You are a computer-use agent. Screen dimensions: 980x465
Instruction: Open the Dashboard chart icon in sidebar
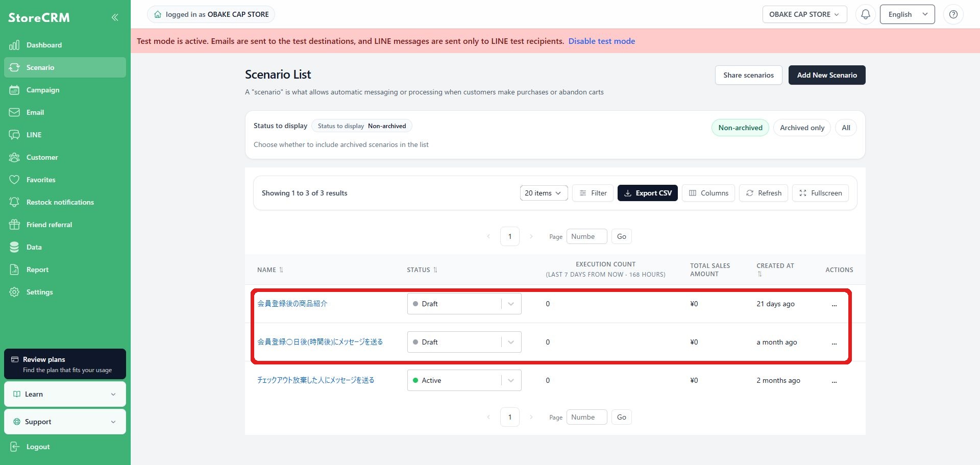click(14, 45)
